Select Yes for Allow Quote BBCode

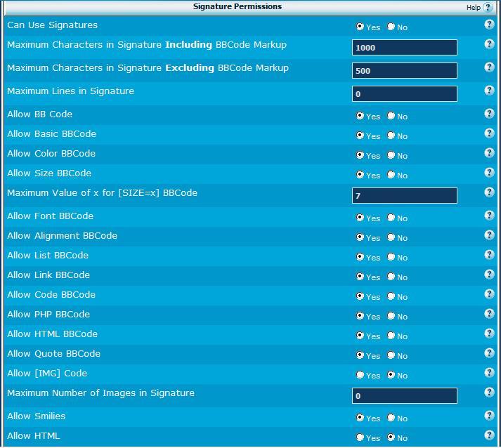coord(360,355)
